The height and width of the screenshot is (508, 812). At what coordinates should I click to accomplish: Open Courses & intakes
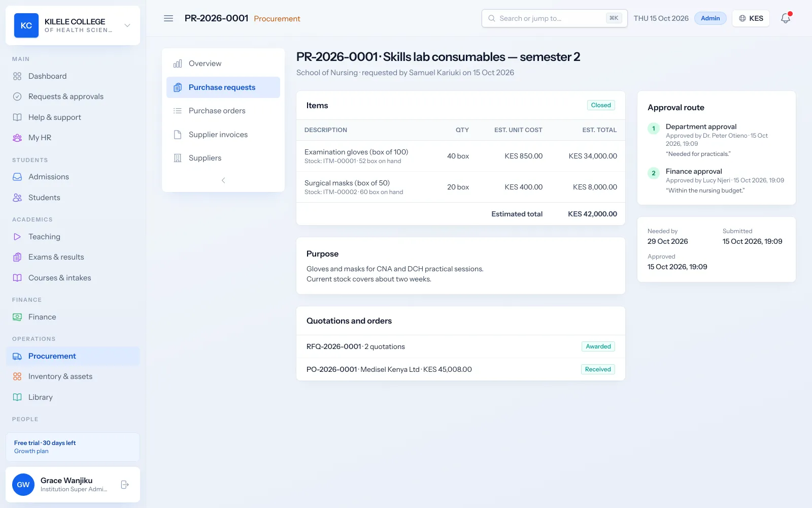tap(73, 278)
